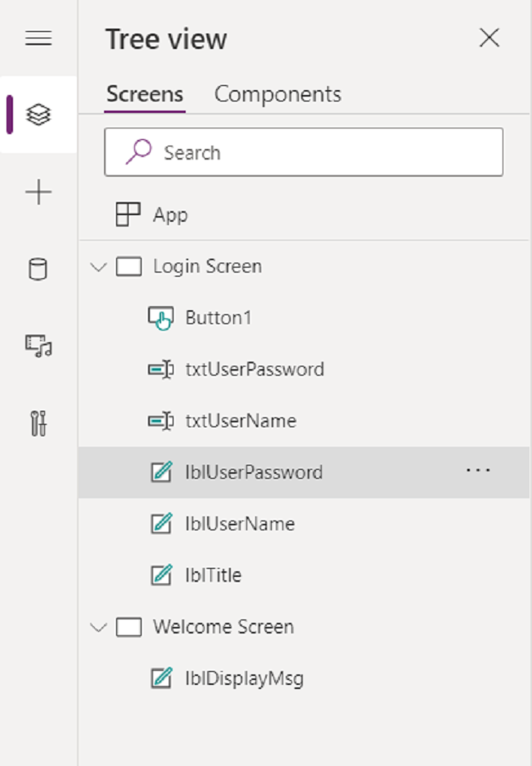This screenshot has height=766, width=532.
Task: Select the Button1 control icon
Action: point(163,318)
